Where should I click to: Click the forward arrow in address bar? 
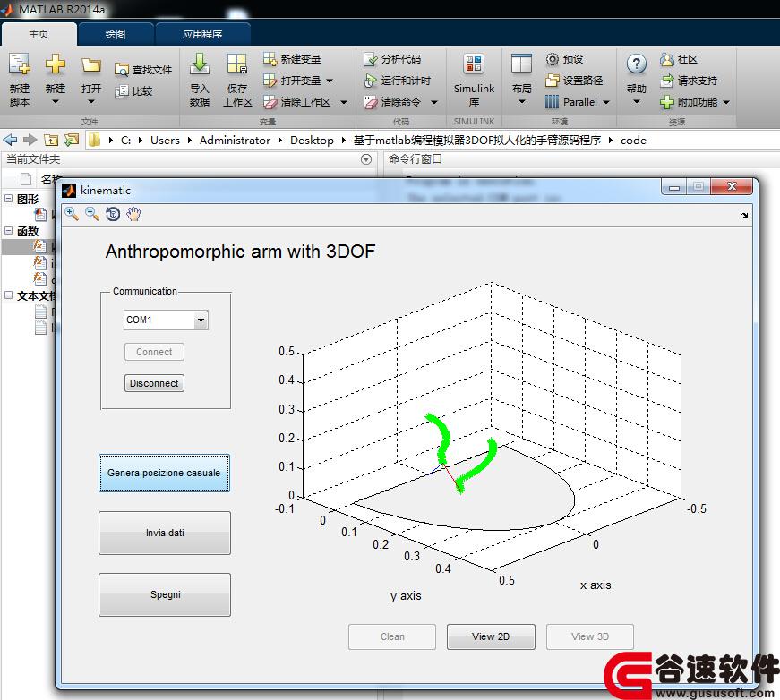click(x=30, y=140)
